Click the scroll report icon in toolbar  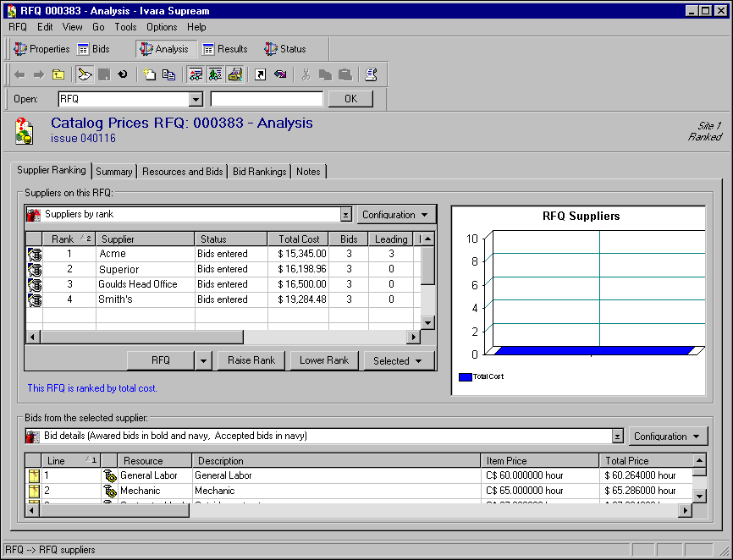(x=371, y=74)
